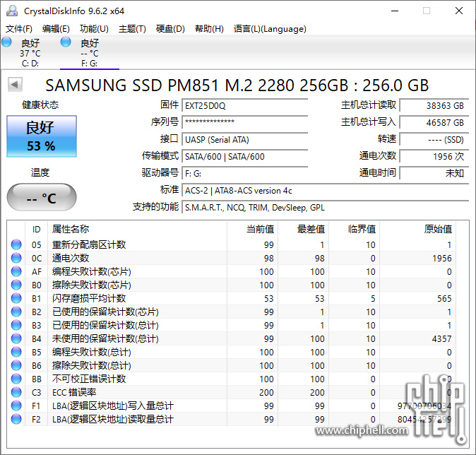Switch to the C: D: disk tab
The image size is (476, 455).
[x=30, y=53]
